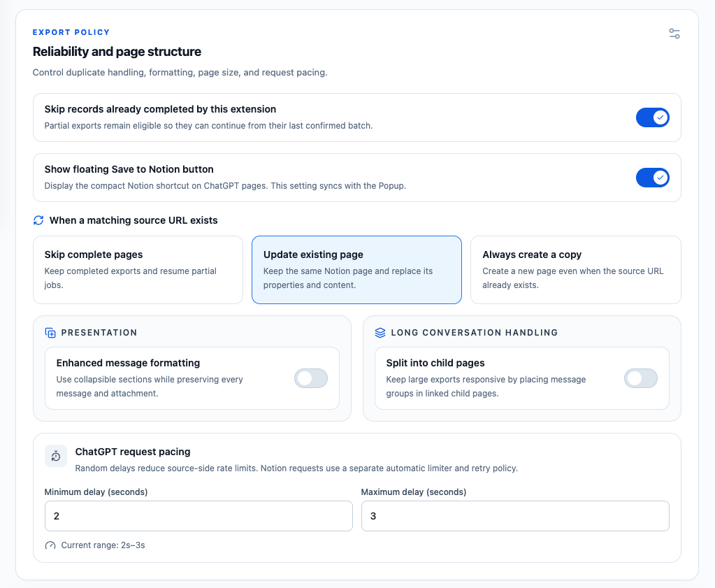Enable Enhanced message formatting toggle
Screen dimensions: 715x588
[311, 378]
